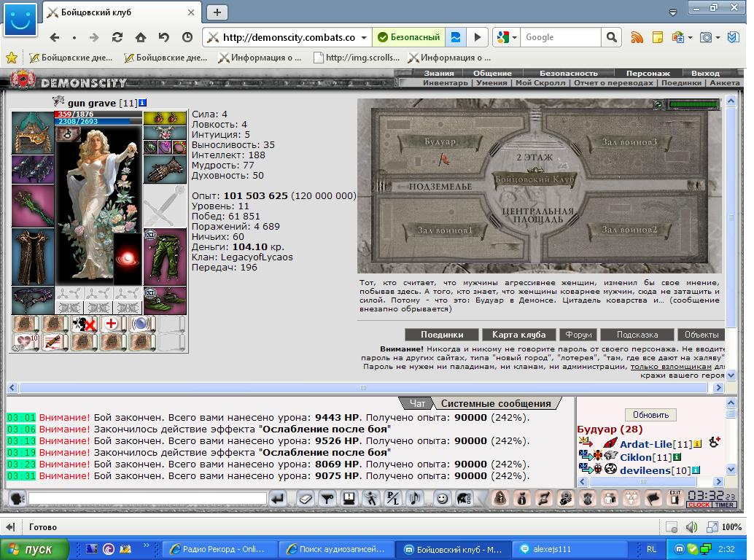754x560 pixels.
Task: Click the equipped clawed gloves slot
Action: coord(165,169)
